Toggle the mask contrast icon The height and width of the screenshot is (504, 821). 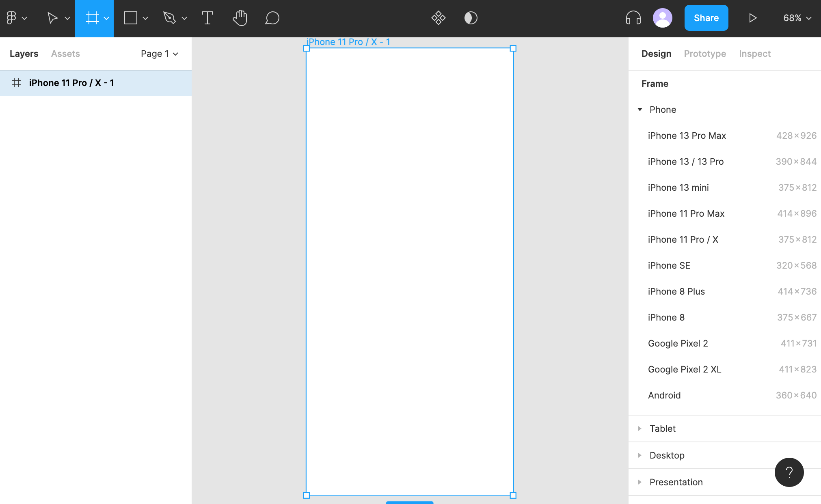click(x=471, y=18)
